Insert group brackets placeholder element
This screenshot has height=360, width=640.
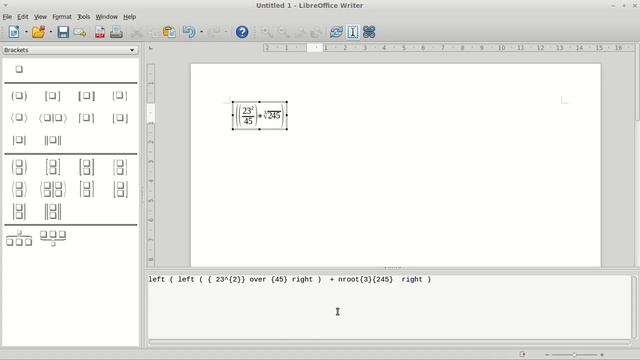click(x=19, y=69)
